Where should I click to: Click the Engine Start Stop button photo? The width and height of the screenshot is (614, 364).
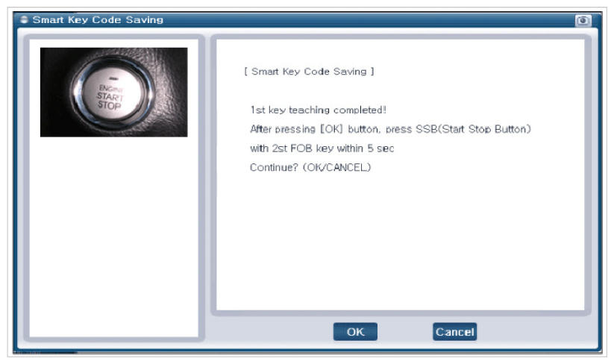[113, 92]
